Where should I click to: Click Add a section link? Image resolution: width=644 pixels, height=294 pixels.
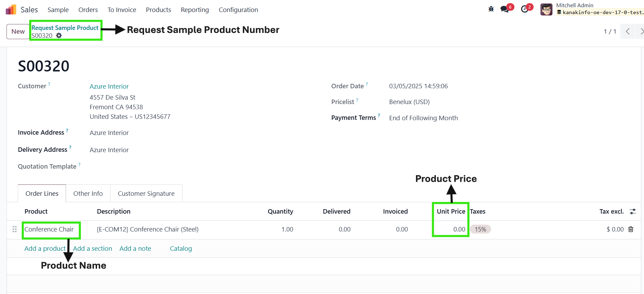[x=93, y=248]
